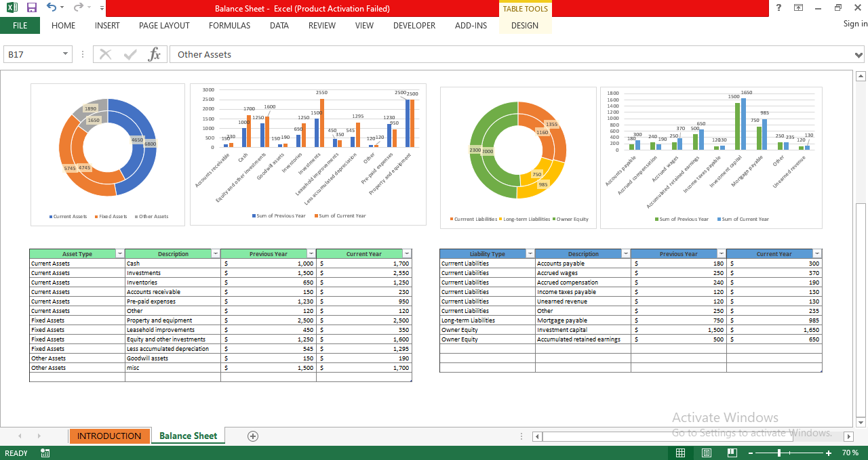868x460 pixels.
Task: Open liabilities table Current Year filter dropdown
Action: coord(817,254)
